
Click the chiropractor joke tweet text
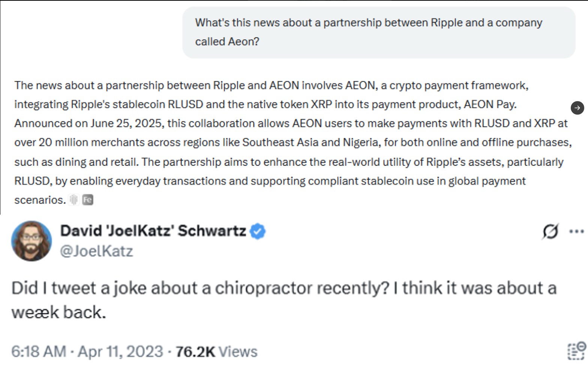tap(284, 300)
